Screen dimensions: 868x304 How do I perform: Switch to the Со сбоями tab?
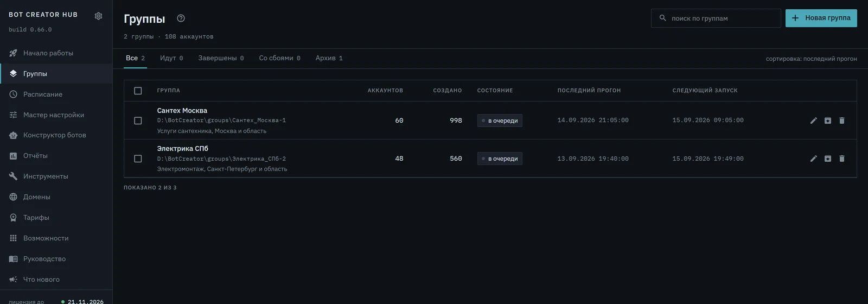tap(279, 58)
